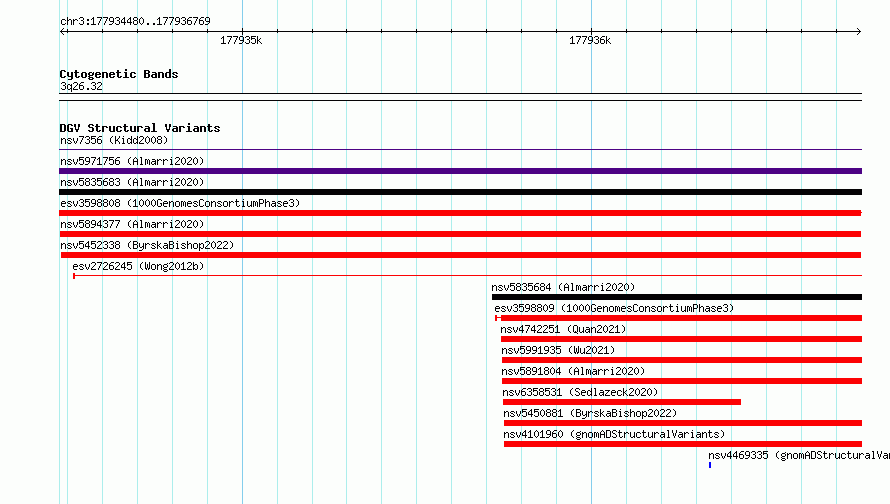The image size is (890, 504).
Task: Click the 177936k ruler position label
Action: point(590,40)
